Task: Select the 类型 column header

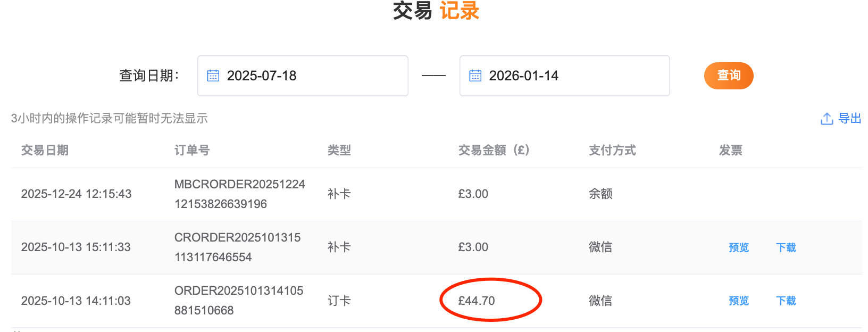Action: [x=339, y=150]
